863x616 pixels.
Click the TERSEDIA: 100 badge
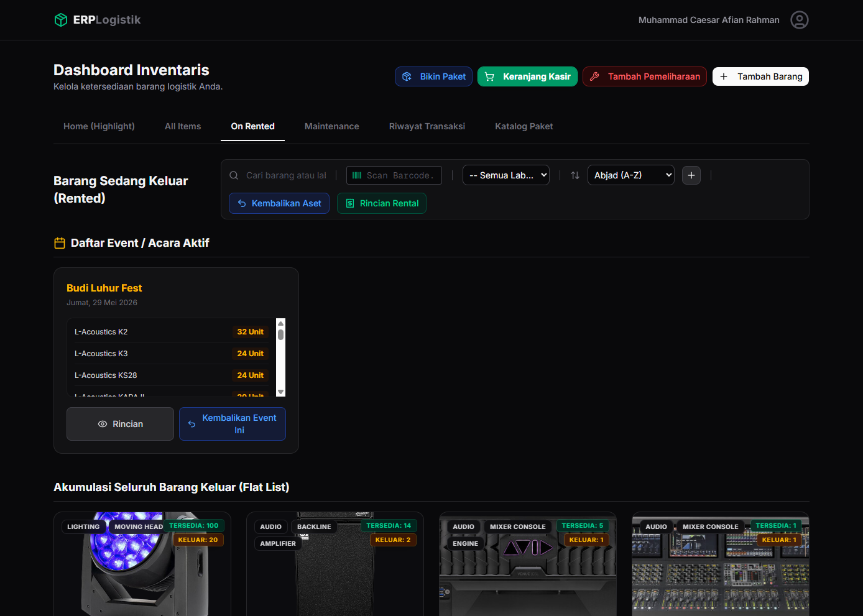coord(194,526)
